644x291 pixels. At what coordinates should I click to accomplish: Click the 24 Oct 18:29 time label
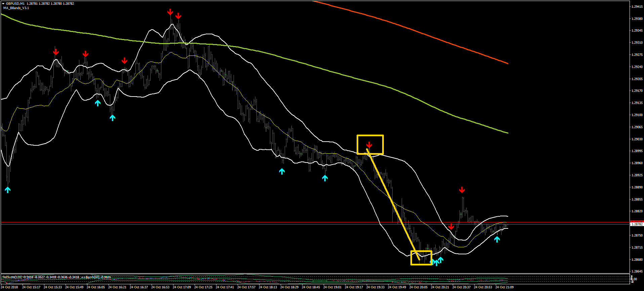tap(289, 287)
